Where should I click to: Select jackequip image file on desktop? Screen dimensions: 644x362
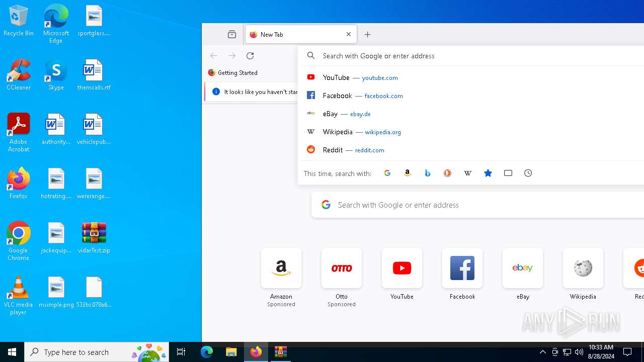click(56, 238)
